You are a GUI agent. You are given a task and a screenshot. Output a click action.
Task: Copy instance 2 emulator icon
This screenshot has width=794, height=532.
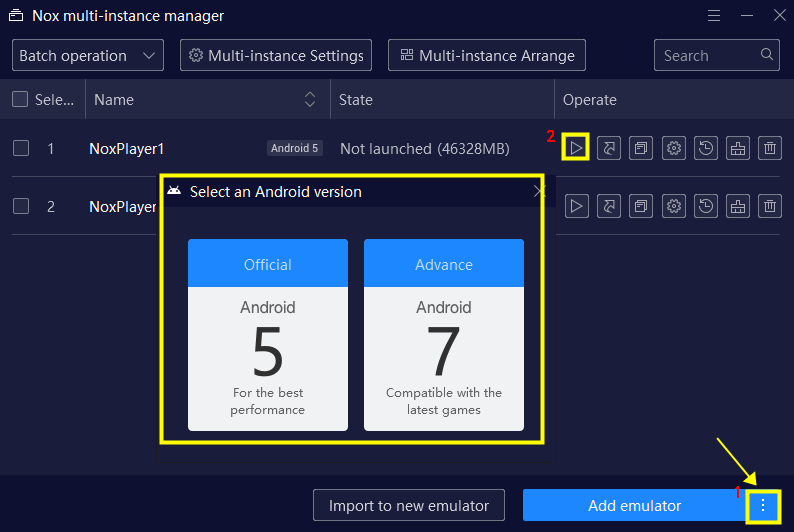(x=641, y=206)
